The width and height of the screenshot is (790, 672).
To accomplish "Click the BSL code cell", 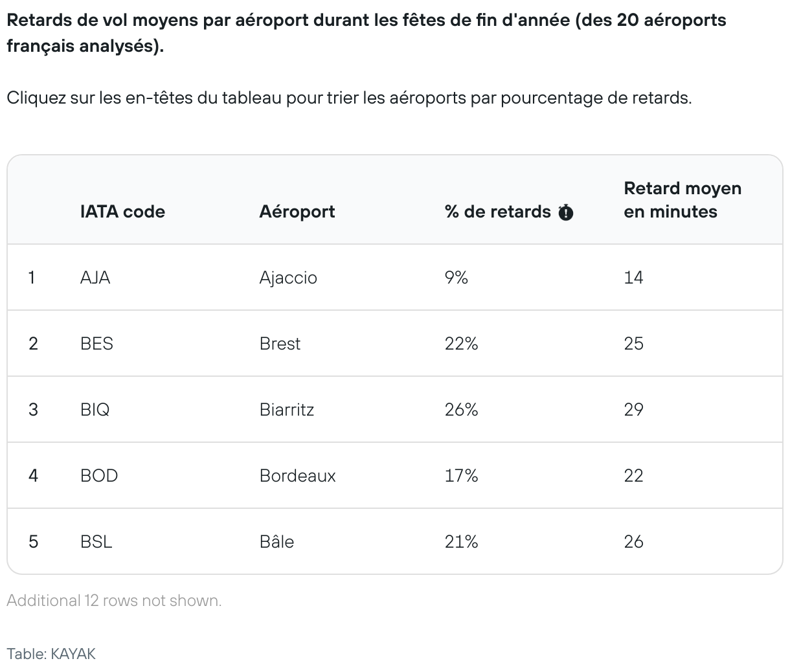I will pyautogui.click(x=96, y=542).
